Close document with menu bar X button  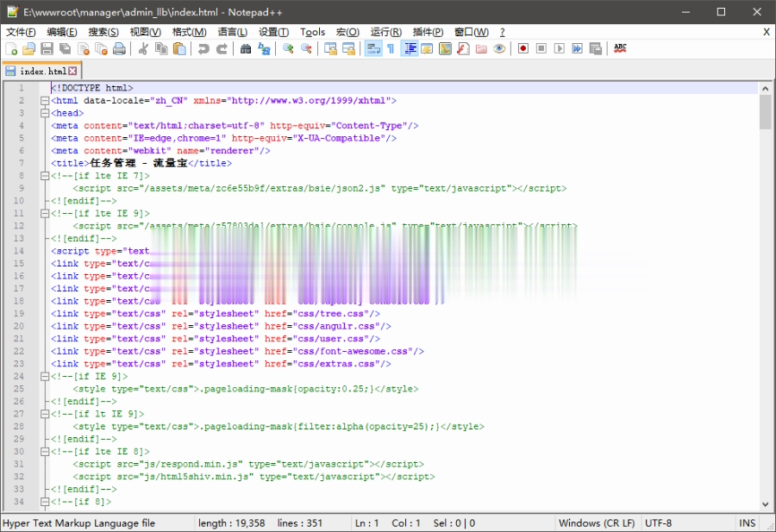point(767,32)
